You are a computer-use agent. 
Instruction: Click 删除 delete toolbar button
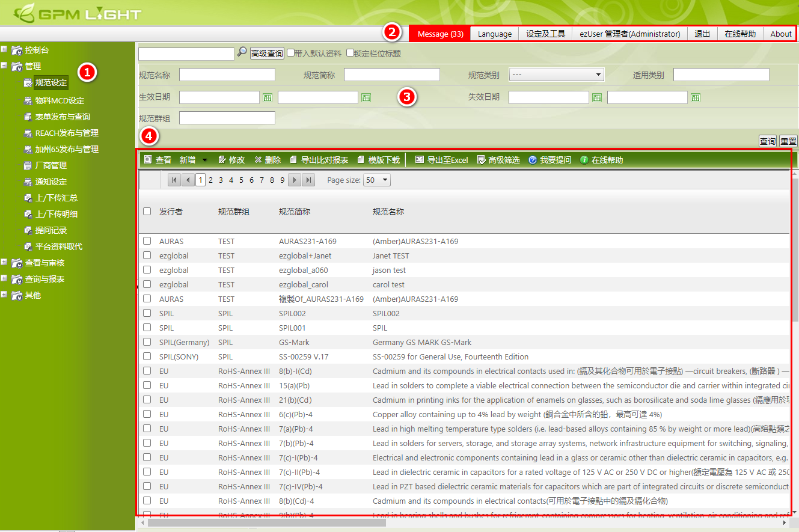point(268,160)
